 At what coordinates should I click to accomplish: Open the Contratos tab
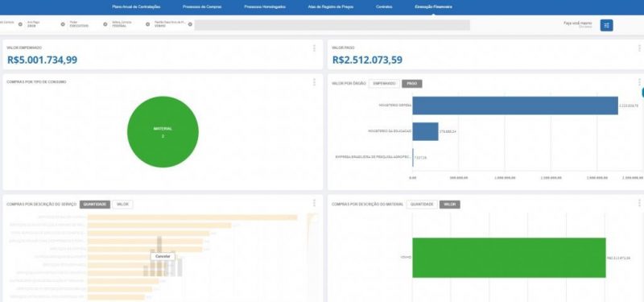pos(384,7)
